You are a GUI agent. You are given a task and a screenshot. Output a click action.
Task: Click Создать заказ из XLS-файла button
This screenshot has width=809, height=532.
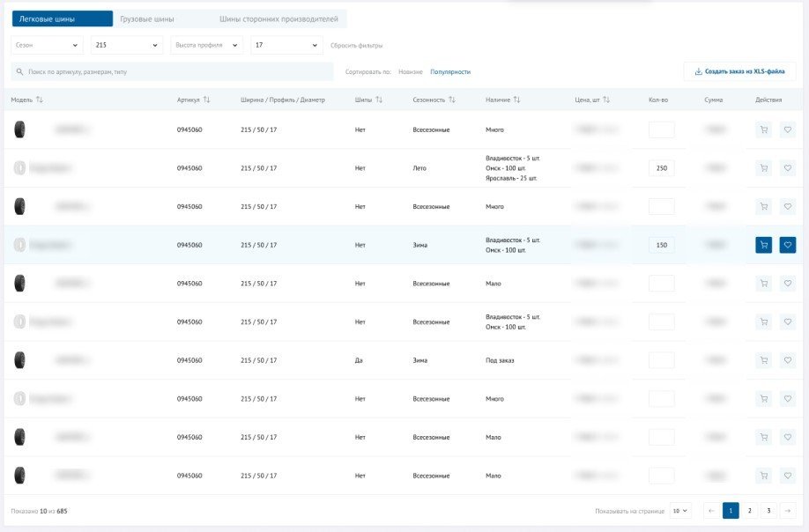tap(739, 71)
